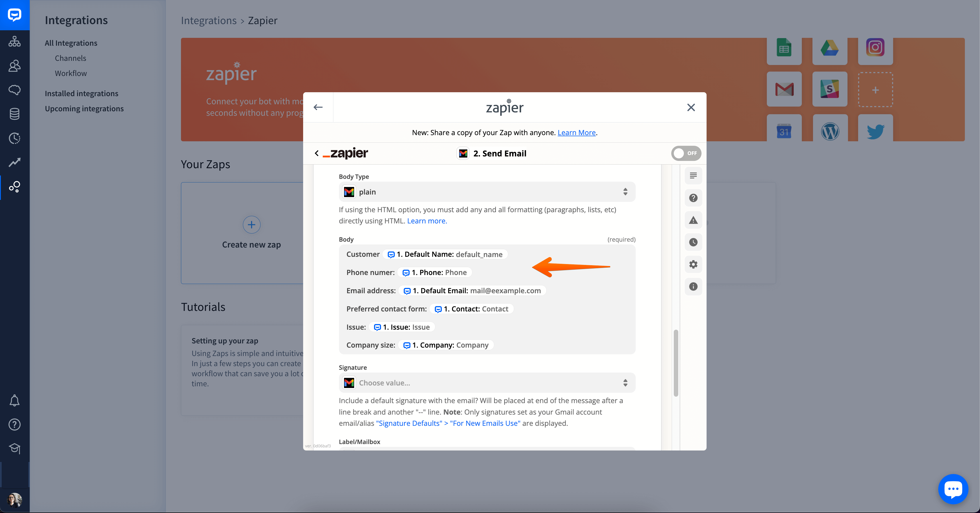
Task: Open the Signature Defaults link
Action: click(448, 423)
